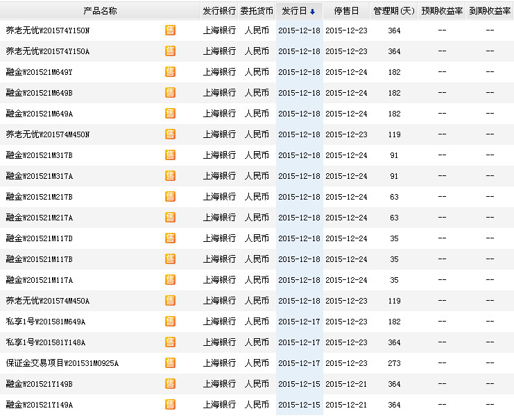Click 售 icon for 融金W201521M649B
Screen dimensions: 514x420
170,93
